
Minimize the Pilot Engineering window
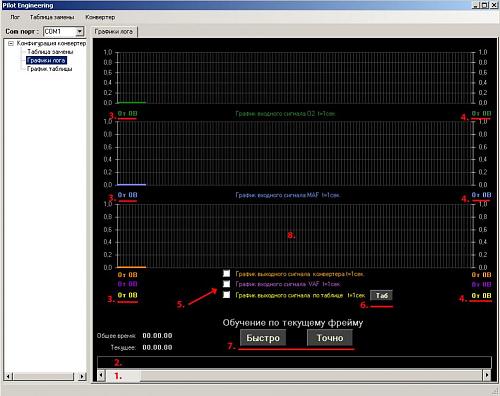pyautogui.click(x=476, y=5)
